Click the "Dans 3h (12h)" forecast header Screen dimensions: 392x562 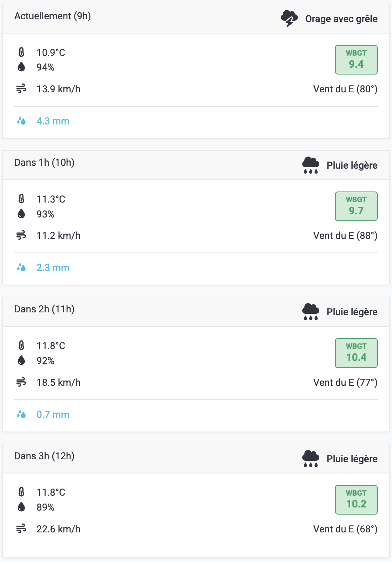pos(45,456)
